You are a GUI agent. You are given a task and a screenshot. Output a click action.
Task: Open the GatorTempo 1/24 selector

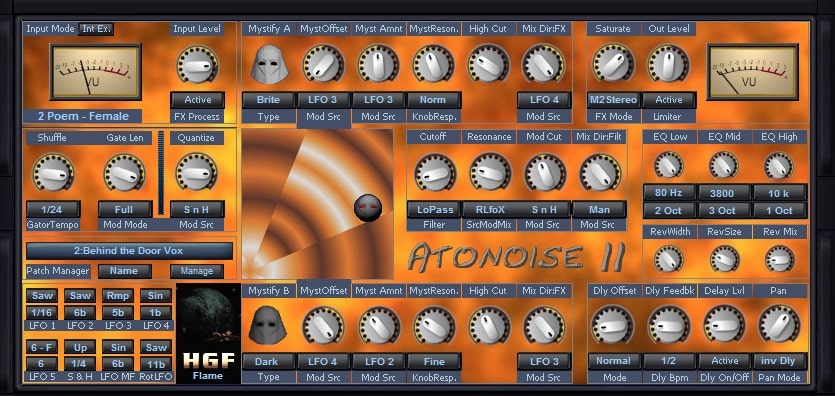(53, 209)
